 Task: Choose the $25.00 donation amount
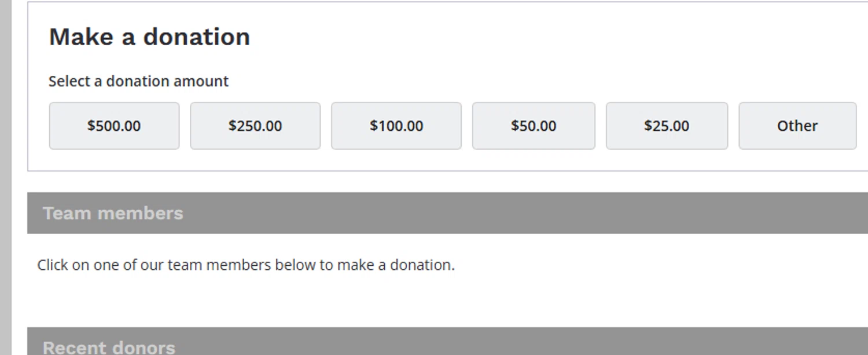coord(667,126)
